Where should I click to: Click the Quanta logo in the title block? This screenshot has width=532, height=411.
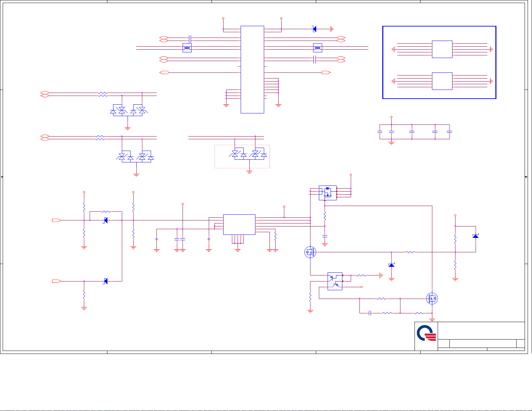426,334
